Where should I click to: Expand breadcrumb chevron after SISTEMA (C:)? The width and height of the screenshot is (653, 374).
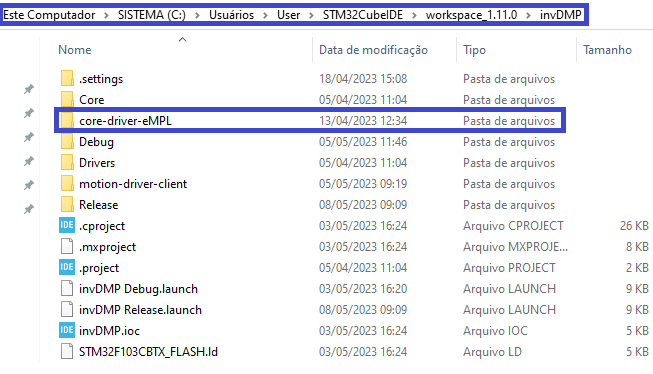point(197,15)
